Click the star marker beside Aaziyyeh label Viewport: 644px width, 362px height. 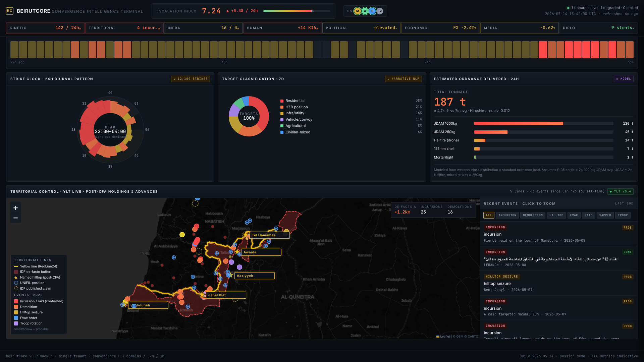[230, 275]
